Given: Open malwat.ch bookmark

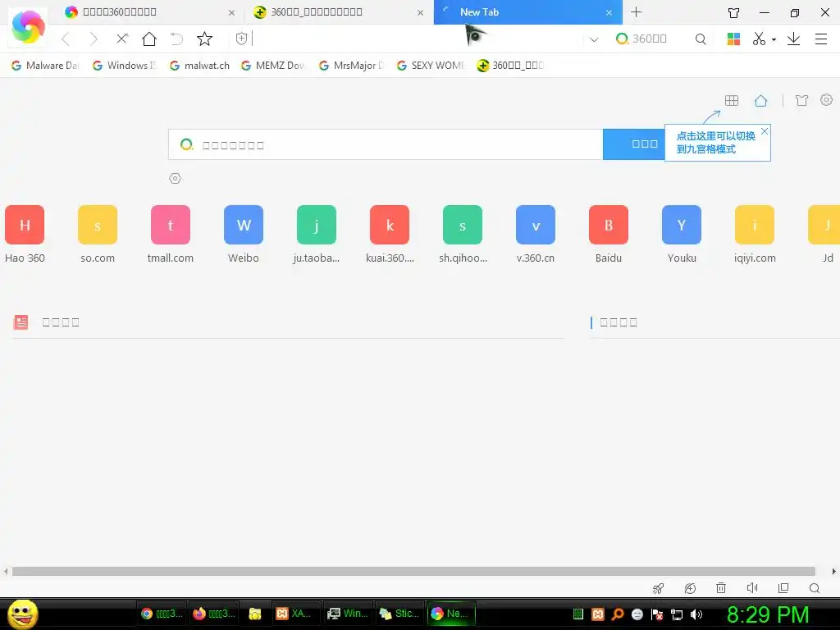Looking at the screenshot, I should pos(199,66).
